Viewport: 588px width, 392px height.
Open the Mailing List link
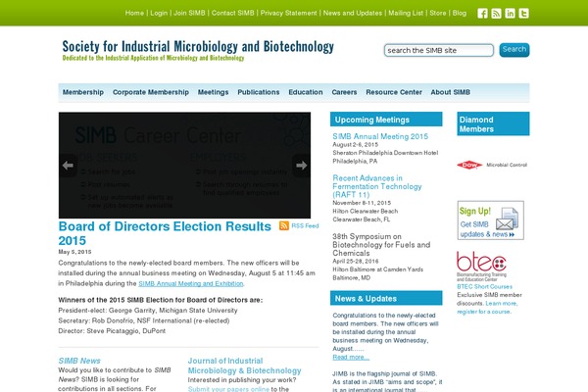pyautogui.click(x=406, y=13)
